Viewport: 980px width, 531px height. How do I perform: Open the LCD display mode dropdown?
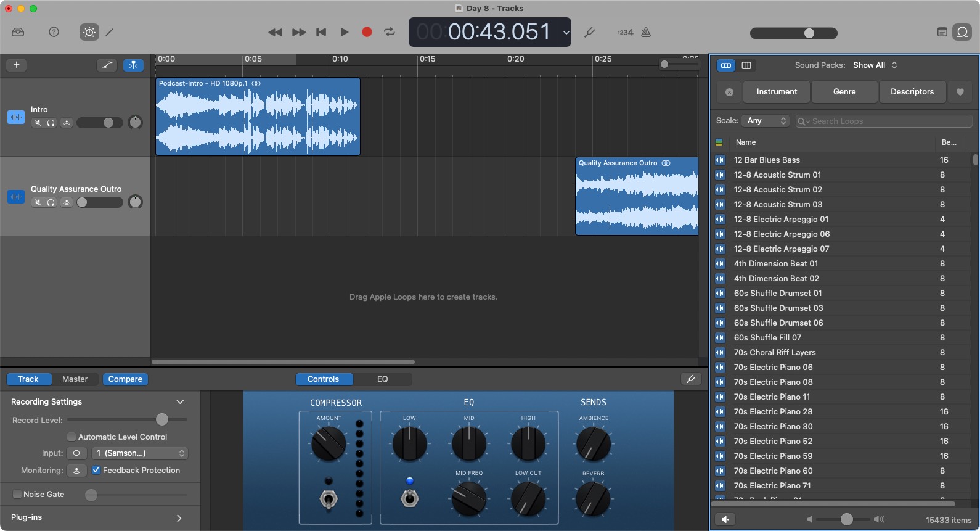566,33
